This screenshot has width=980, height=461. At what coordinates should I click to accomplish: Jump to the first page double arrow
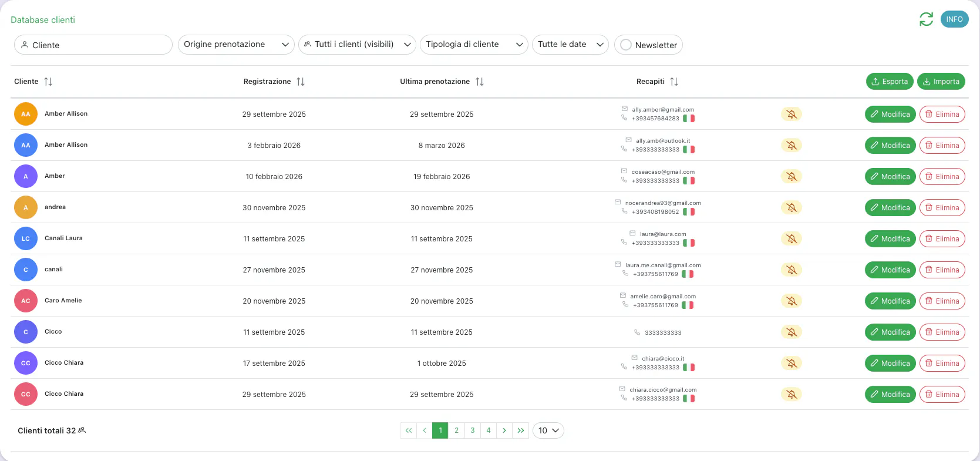point(409,430)
